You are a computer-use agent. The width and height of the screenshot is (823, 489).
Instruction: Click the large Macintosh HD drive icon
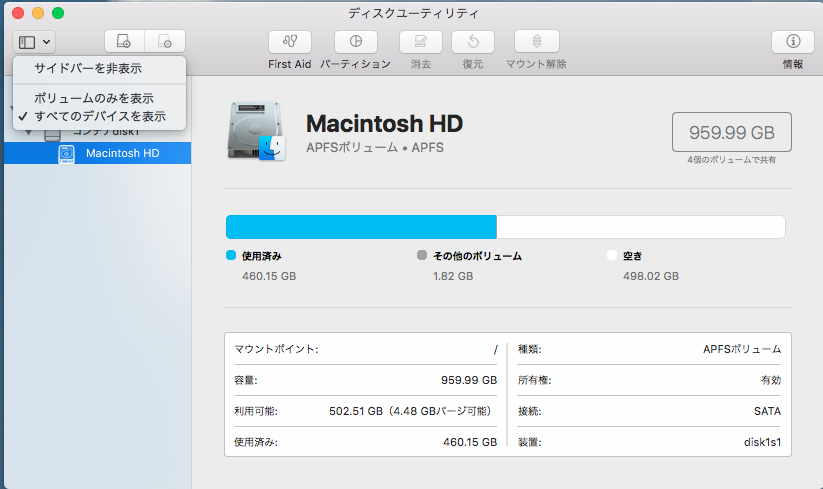257,131
